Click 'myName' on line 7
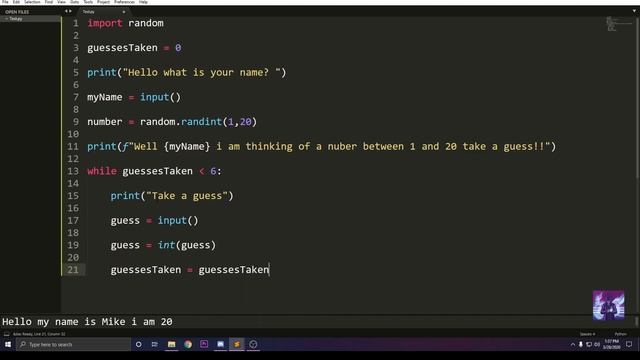The width and height of the screenshot is (640, 360). tap(104, 97)
